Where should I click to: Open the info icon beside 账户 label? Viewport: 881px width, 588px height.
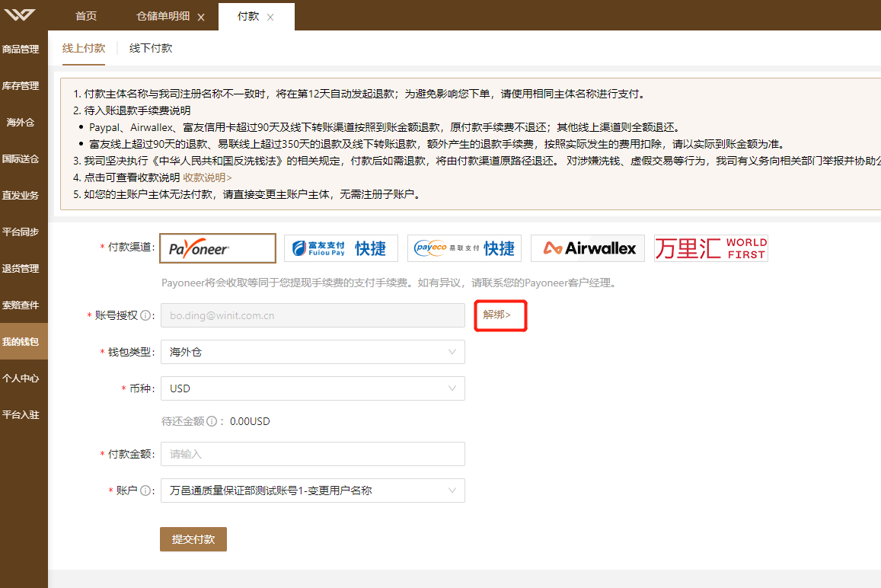[x=145, y=491]
